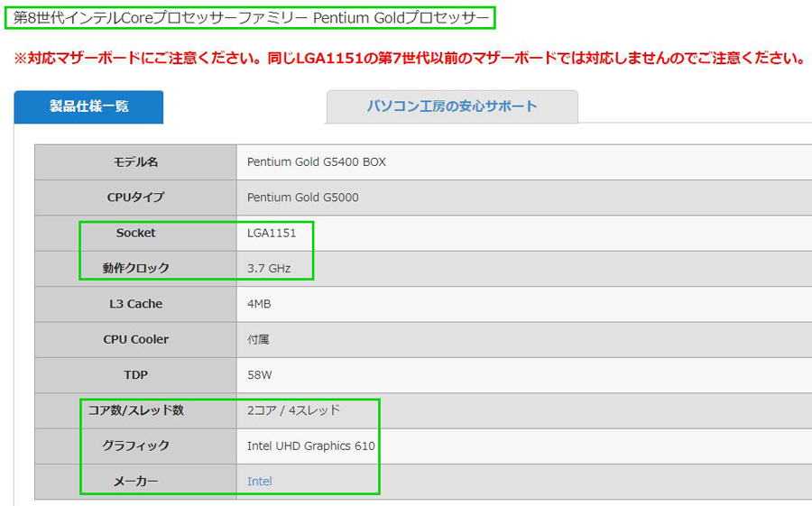Screen dimensions: 812x506
Task: Click the LGA1151 socket value
Action: click(x=272, y=233)
